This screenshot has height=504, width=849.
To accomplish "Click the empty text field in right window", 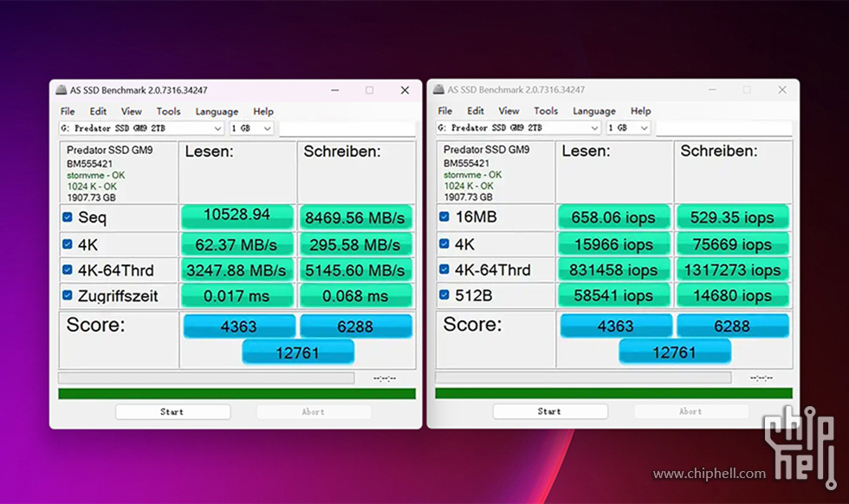I will [723, 128].
